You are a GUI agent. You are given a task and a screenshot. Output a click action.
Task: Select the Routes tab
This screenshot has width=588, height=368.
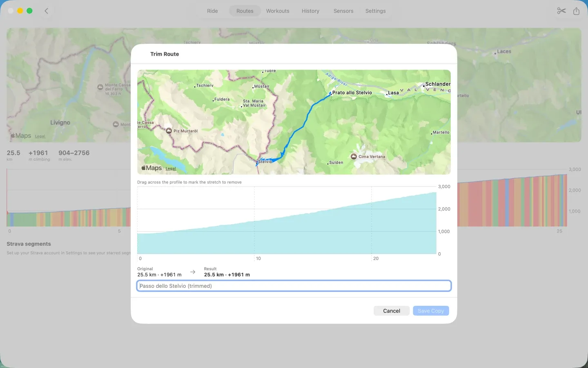245,11
